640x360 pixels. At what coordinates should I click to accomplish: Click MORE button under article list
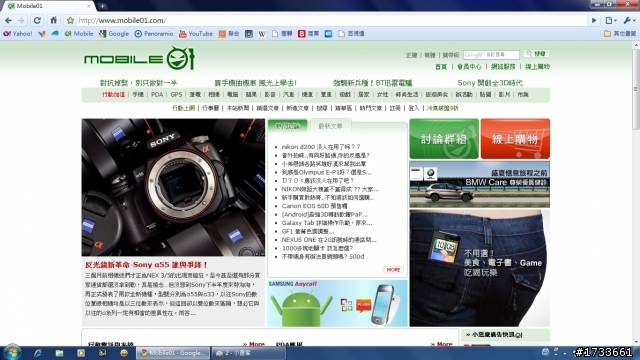393,270
